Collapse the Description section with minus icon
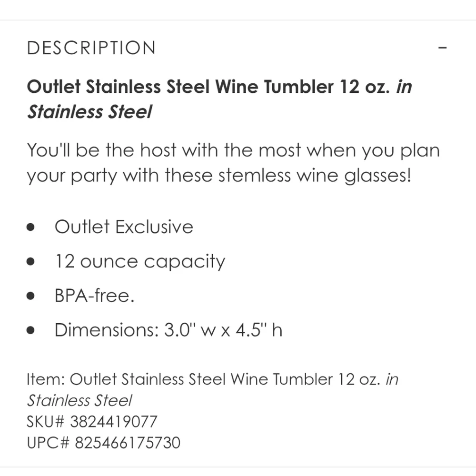This screenshot has height=476, width=476. coord(443,48)
